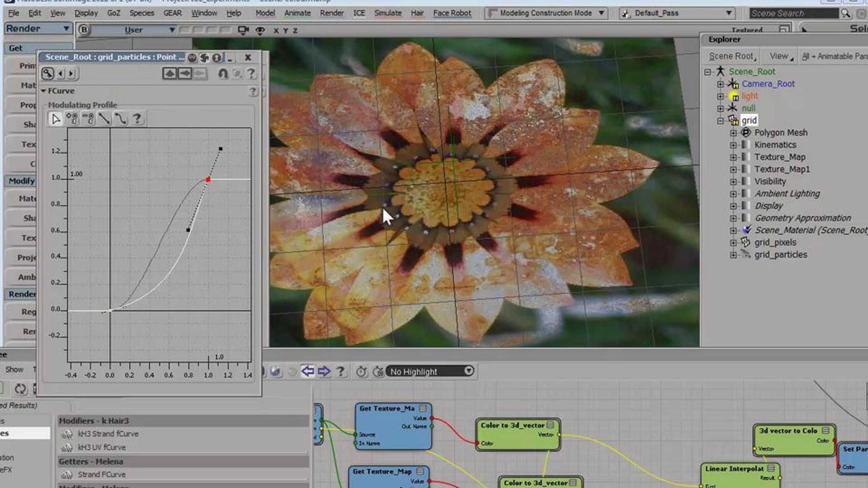Click the up-arrow load button in property editor
The width and height of the screenshot is (868, 488).
(169, 74)
